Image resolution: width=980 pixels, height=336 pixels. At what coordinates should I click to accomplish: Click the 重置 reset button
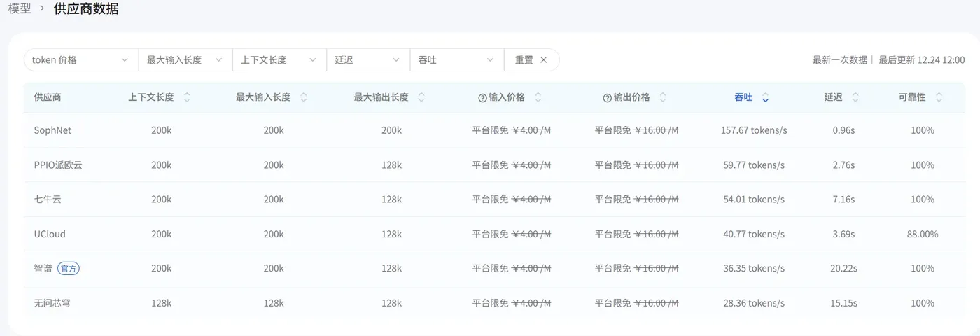pos(531,60)
